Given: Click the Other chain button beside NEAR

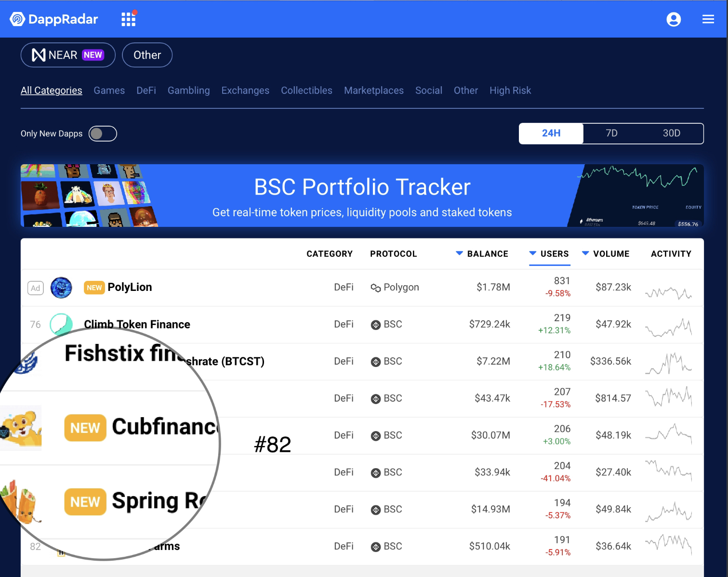Looking at the screenshot, I should 147,55.
